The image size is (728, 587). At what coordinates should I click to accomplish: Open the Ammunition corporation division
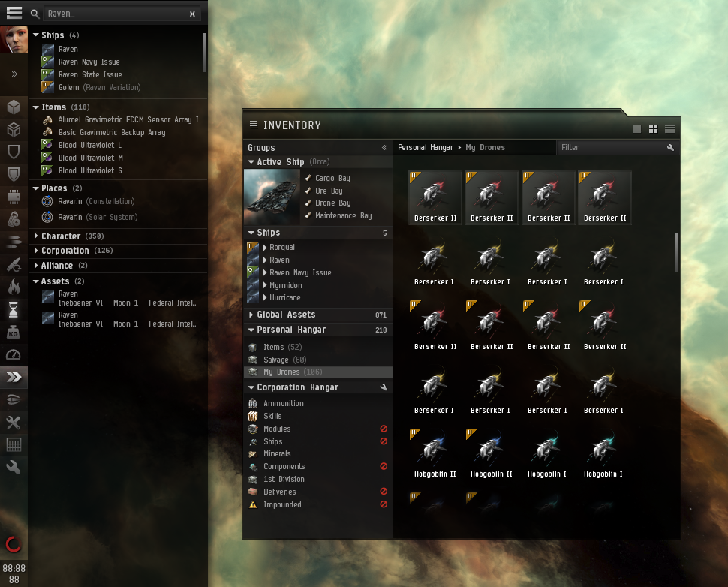pos(283,404)
